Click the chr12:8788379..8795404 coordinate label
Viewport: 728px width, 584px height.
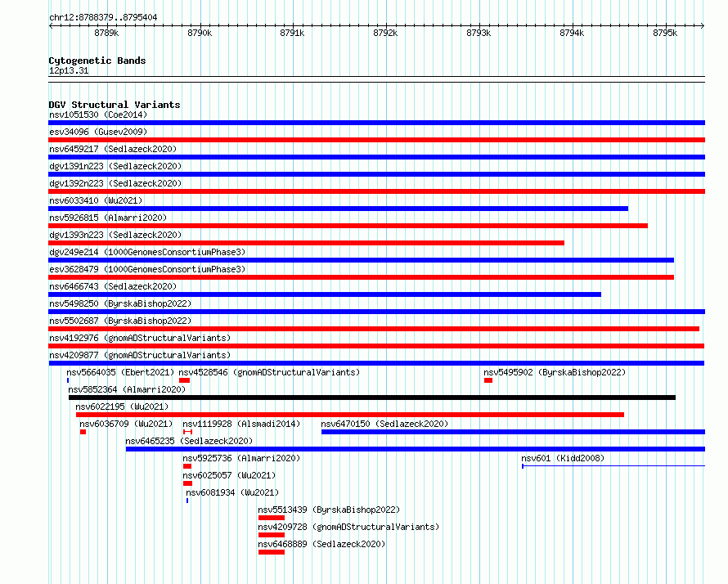coord(103,17)
